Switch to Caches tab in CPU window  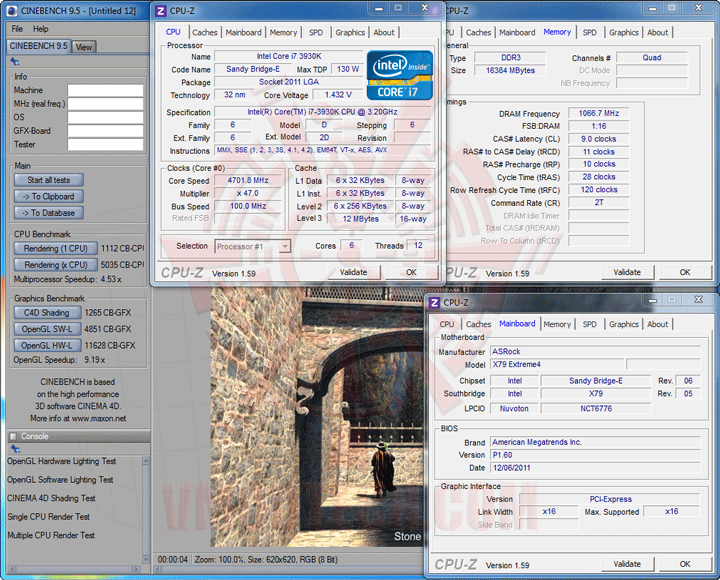click(205, 32)
